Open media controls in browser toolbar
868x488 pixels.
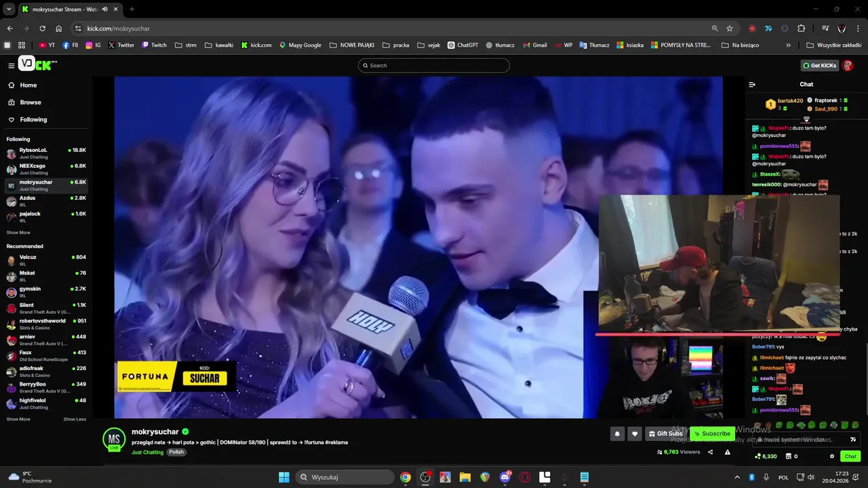click(825, 28)
